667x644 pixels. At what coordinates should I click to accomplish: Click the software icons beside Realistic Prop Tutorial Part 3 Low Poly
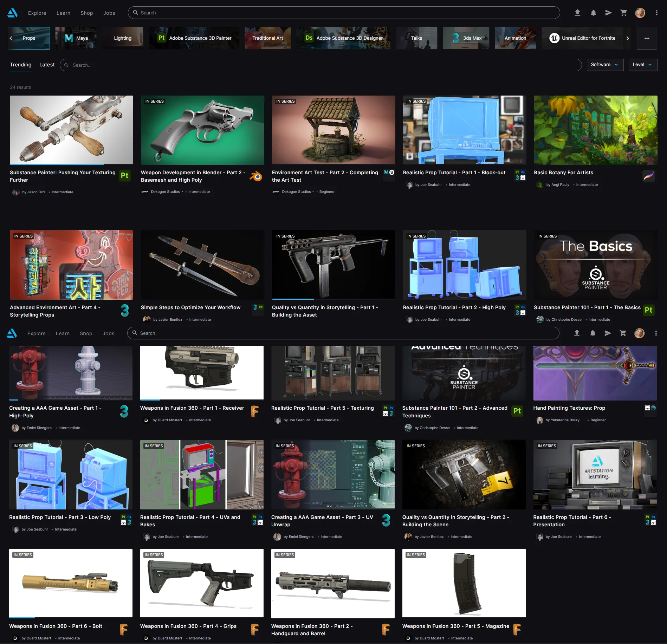(126, 520)
